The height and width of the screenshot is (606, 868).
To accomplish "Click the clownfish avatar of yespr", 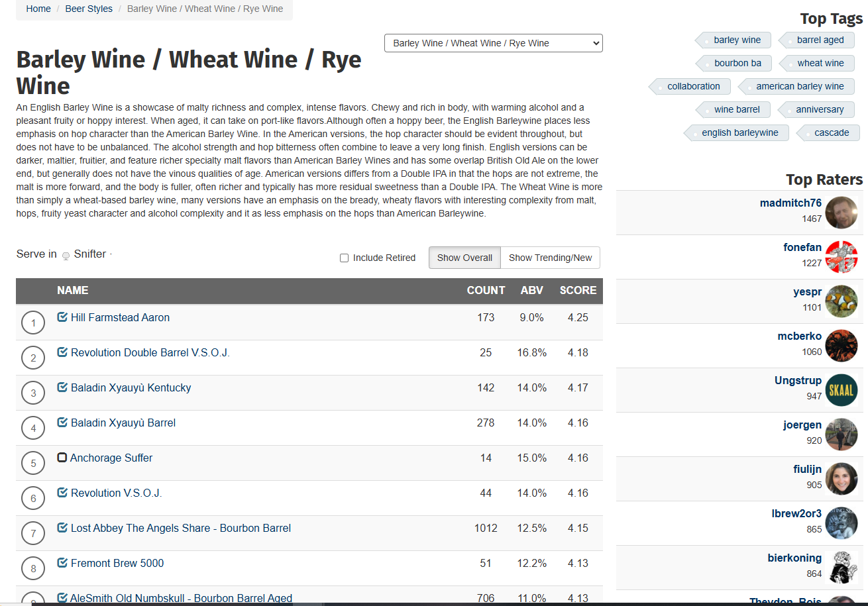I will tap(841, 301).
